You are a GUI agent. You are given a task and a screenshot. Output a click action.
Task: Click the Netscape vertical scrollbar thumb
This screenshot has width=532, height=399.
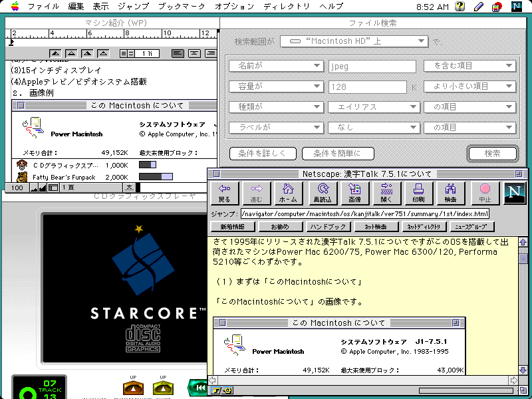coord(523,259)
